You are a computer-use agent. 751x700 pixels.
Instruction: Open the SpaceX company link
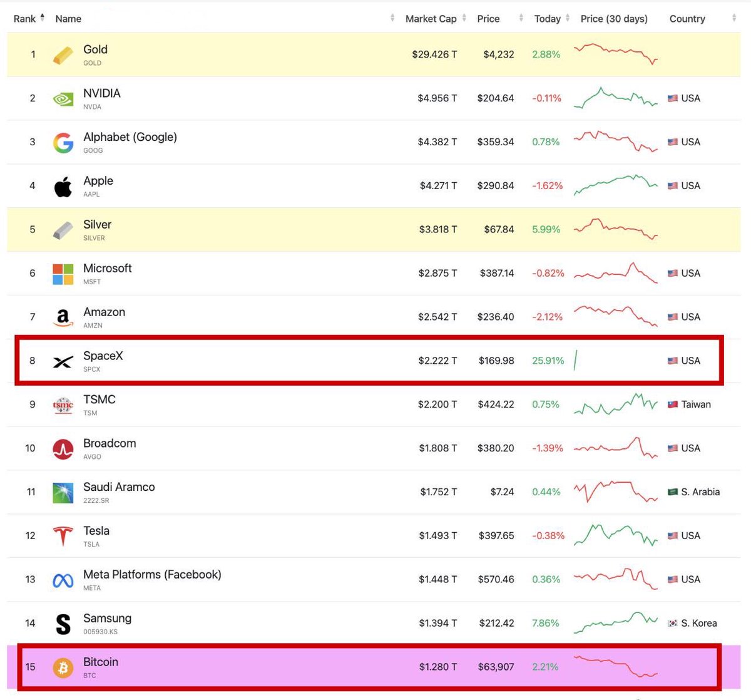coord(103,356)
